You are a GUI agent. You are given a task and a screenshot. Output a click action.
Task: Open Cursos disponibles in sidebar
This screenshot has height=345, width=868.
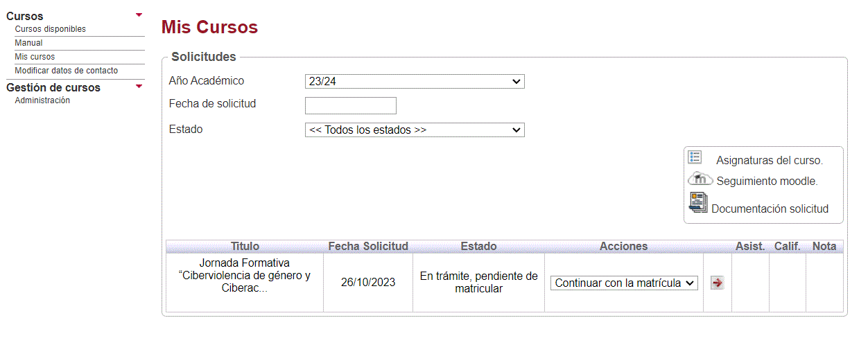pos(51,29)
